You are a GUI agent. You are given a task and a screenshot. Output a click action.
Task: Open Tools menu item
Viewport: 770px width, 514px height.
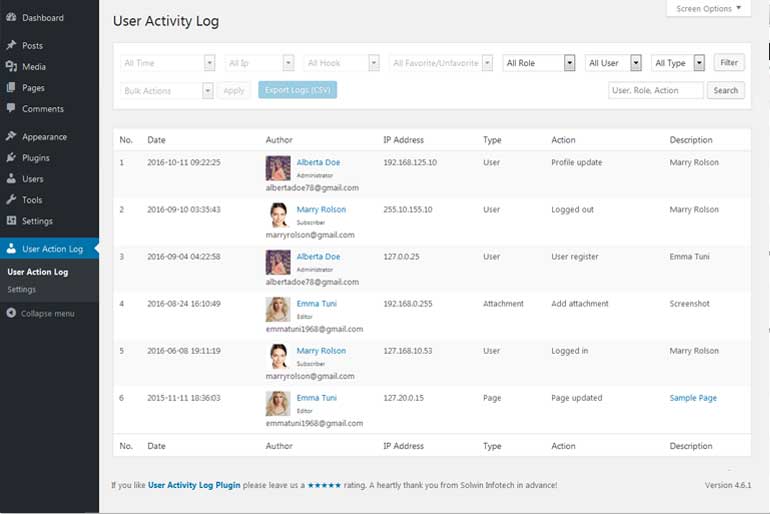point(49,200)
